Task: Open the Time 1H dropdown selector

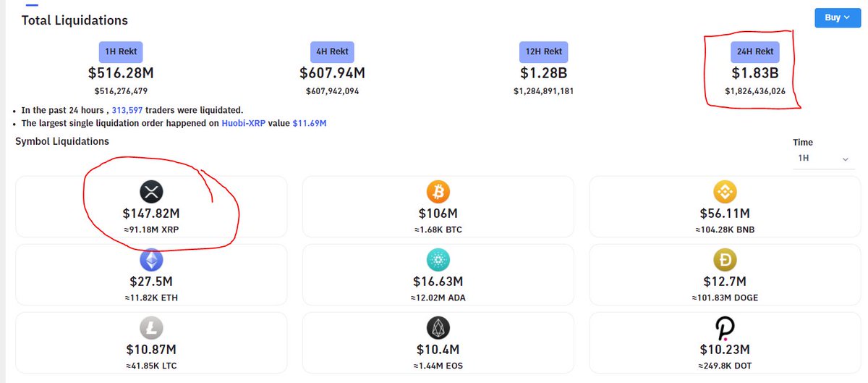Action: pos(822,158)
